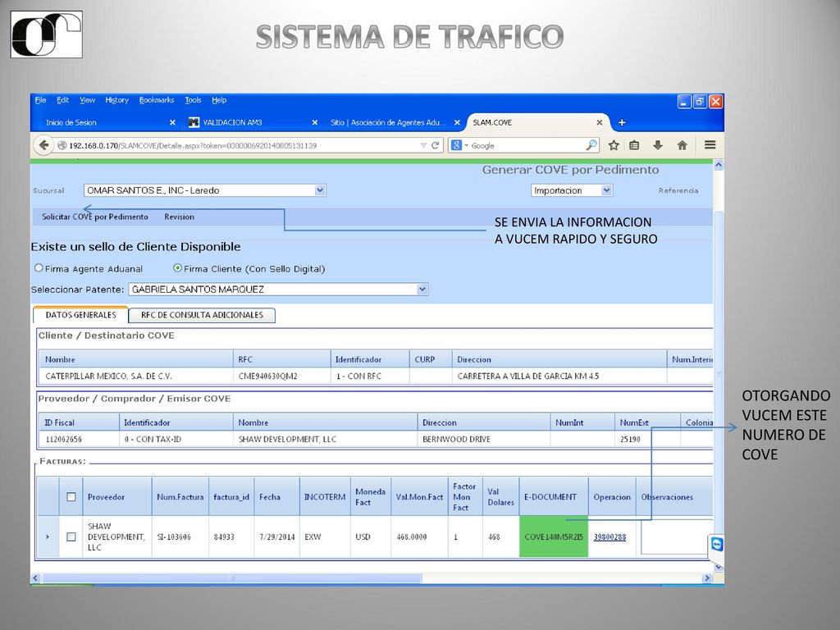Click the site identity globe icon
The width and height of the screenshot is (840, 630).
point(62,145)
